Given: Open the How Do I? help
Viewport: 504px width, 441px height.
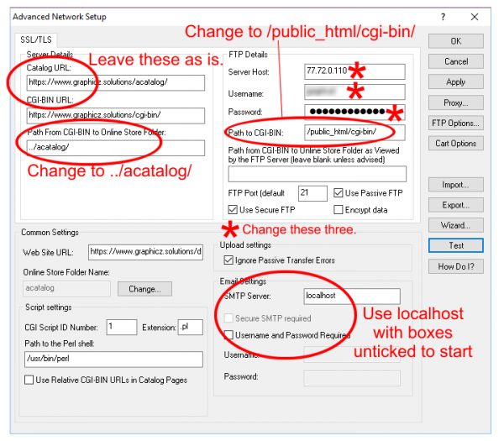Looking at the screenshot, I should point(456,266).
